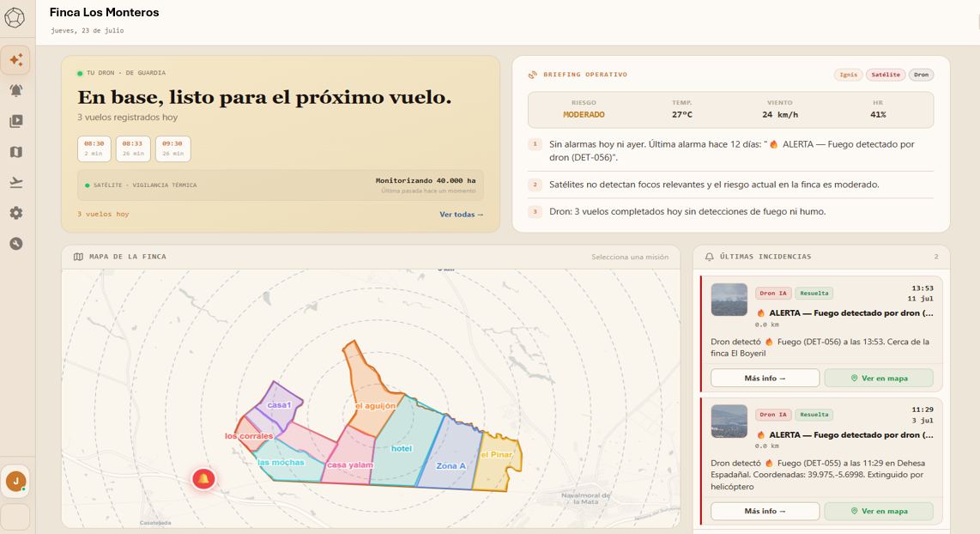Open the wrench tools sidebar icon
980x534 pixels.
pyautogui.click(x=16, y=244)
